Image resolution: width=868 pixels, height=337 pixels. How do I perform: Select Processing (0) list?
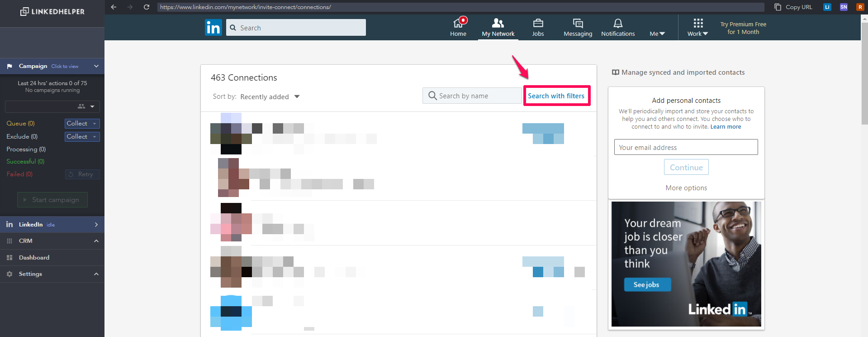pyautogui.click(x=26, y=149)
